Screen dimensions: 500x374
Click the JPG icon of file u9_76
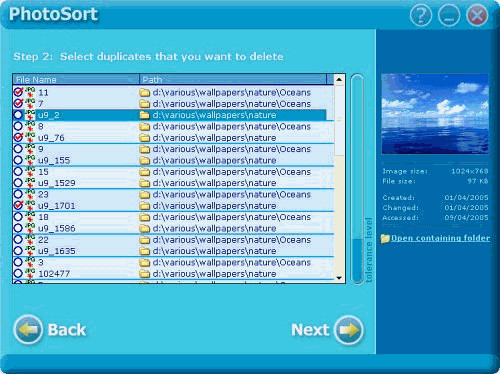click(30, 137)
